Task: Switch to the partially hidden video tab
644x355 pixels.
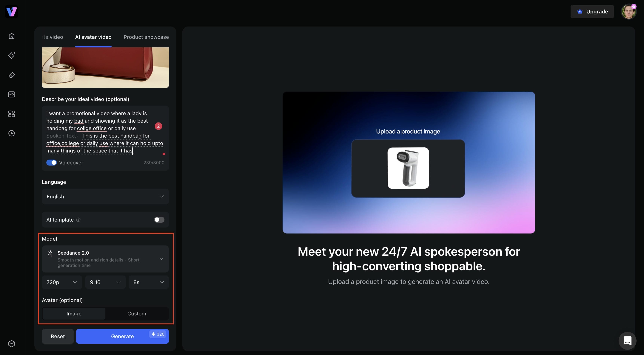Action: click(x=53, y=37)
